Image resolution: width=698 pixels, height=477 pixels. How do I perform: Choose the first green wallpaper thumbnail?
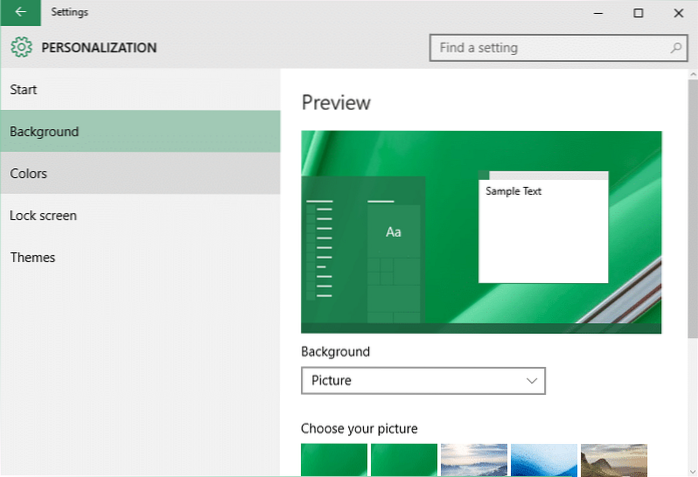coord(334,460)
